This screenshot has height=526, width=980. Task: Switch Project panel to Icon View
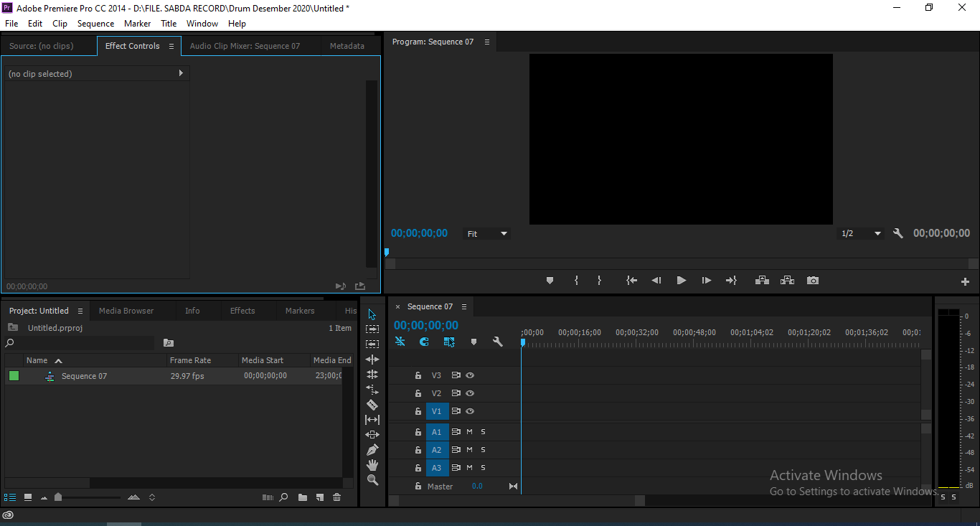28,497
